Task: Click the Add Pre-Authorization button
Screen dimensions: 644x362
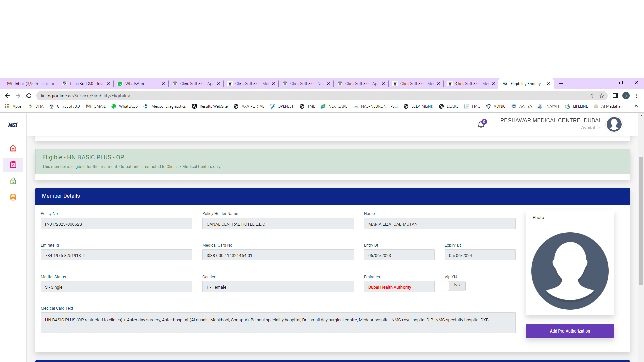Action: click(x=570, y=331)
